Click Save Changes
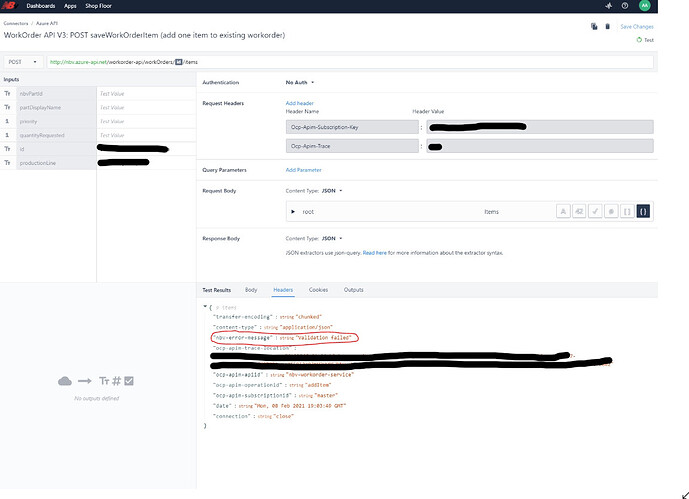 pyautogui.click(x=637, y=27)
